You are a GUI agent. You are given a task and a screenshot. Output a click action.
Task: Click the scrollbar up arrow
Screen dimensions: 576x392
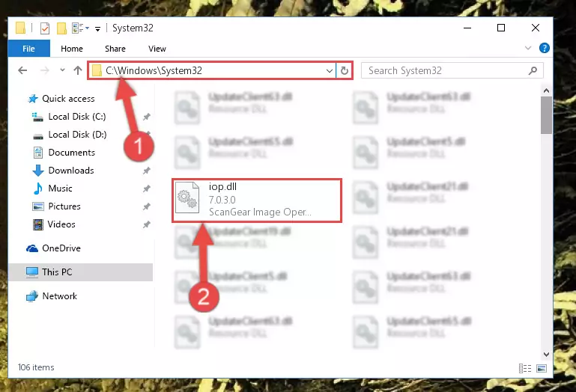[x=546, y=91]
